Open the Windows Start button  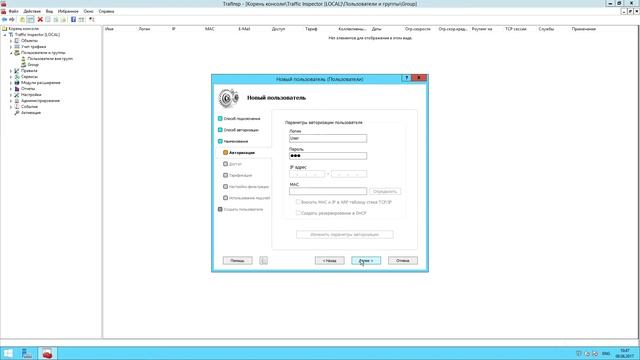coord(8,353)
